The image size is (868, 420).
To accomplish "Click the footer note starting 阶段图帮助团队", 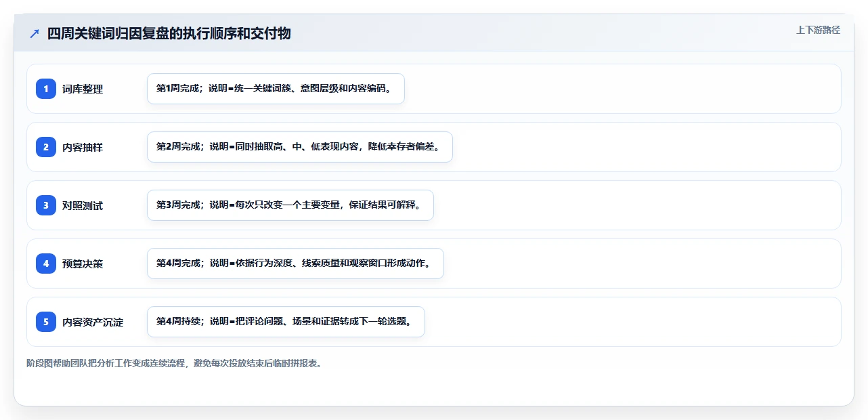I will pos(174,363).
